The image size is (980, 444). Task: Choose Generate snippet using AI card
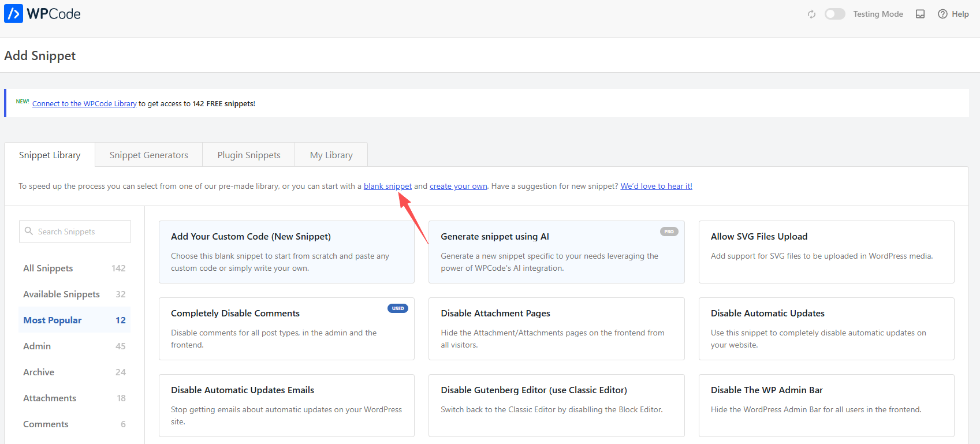click(557, 252)
